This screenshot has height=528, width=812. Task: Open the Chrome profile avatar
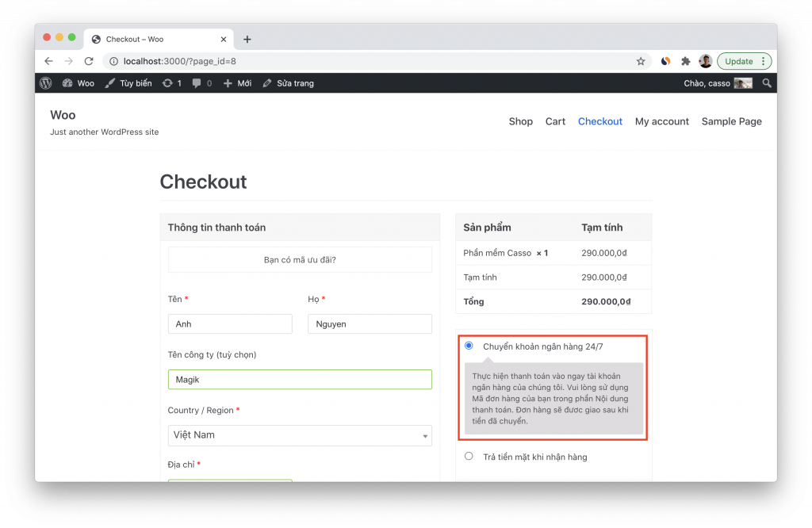point(705,61)
